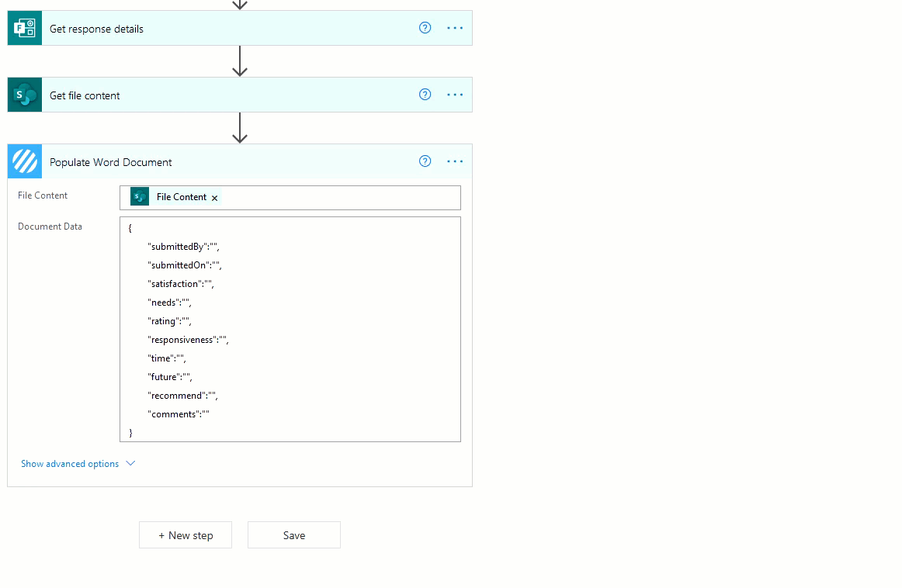The width and height of the screenshot is (902, 588).
Task: Click the "satisfaction" line in Document Data
Action: point(181,284)
